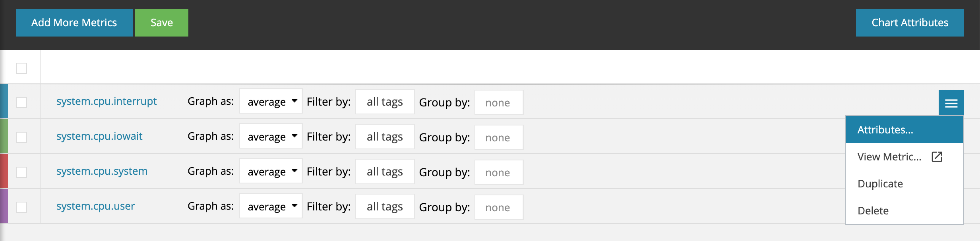
Task: Choose Delete from the metric menu
Action: tap(873, 211)
